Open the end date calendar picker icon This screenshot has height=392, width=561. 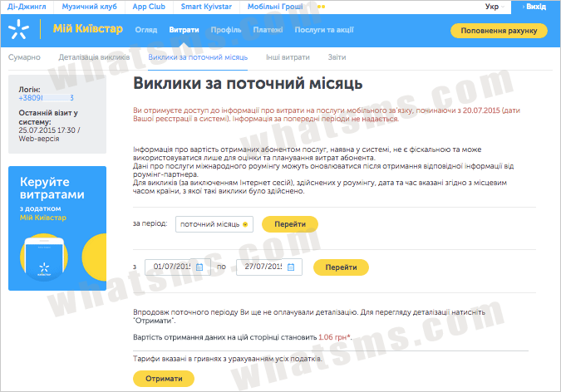pos(291,267)
